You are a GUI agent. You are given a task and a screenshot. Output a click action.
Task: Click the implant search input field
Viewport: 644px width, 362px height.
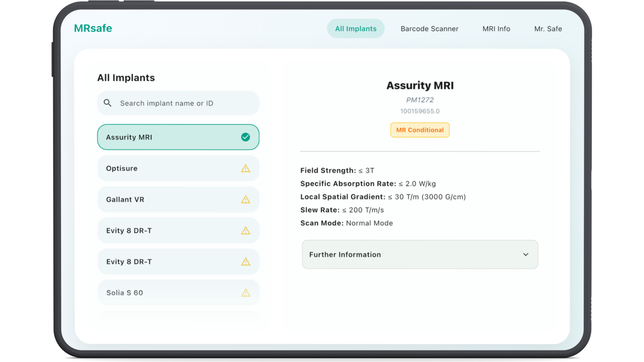pyautogui.click(x=178, y=103)
